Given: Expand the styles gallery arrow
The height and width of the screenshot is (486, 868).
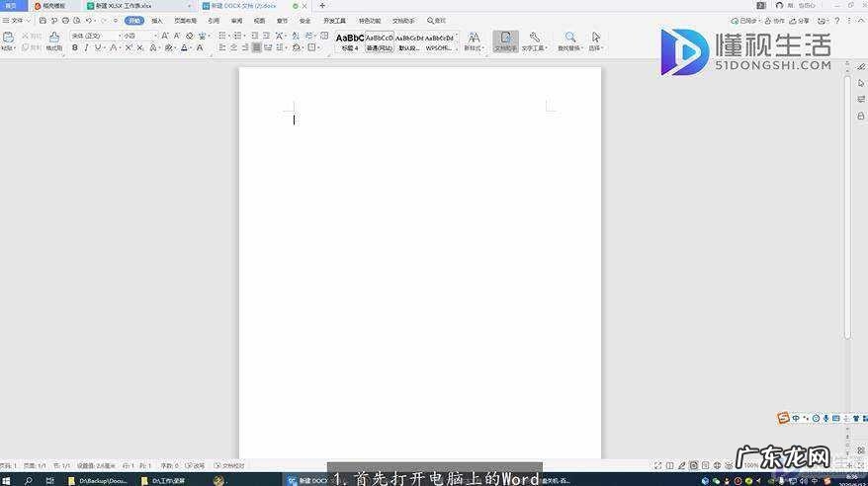Looking at the screenshot, I should click(x=458, y=48).
